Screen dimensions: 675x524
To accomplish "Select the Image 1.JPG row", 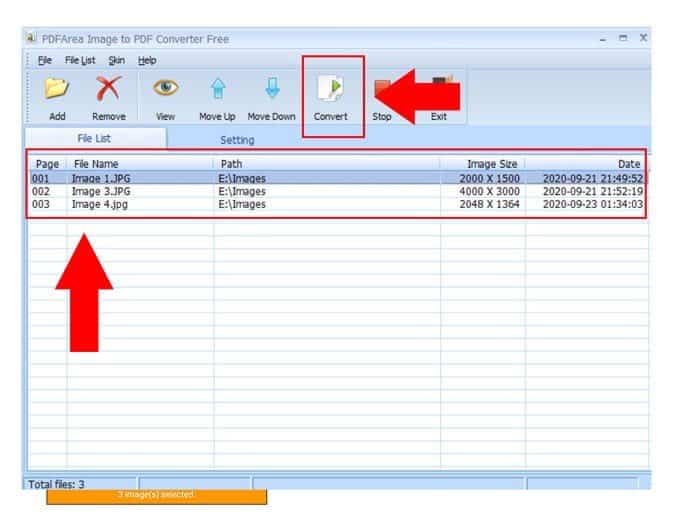I will tap(337, 178).
